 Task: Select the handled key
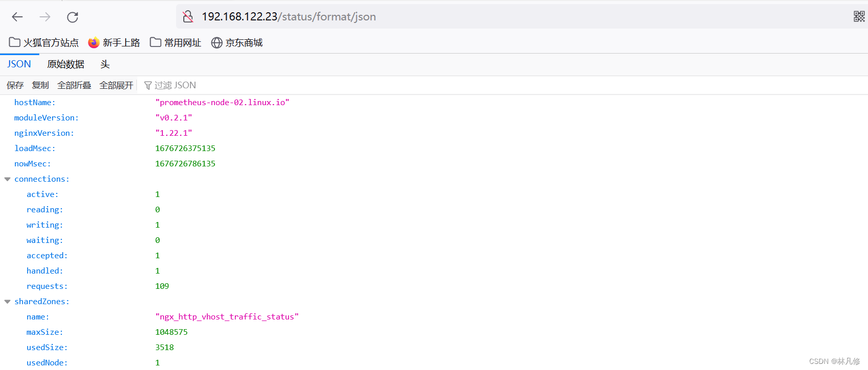click(x=45, y=271)
